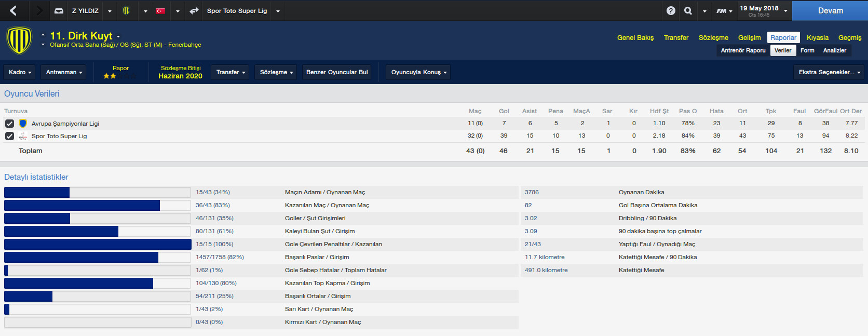Click the Toplam row label
The image size is (868, 336).
(31, 151)
